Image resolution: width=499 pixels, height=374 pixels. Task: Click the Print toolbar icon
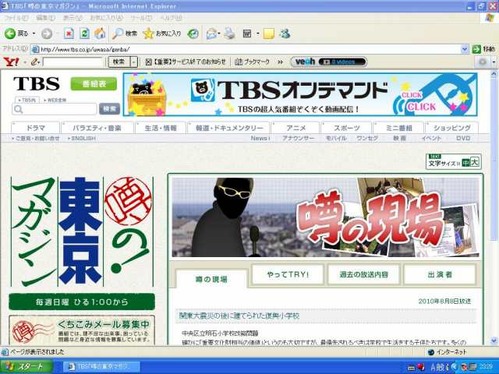[229, 33]
